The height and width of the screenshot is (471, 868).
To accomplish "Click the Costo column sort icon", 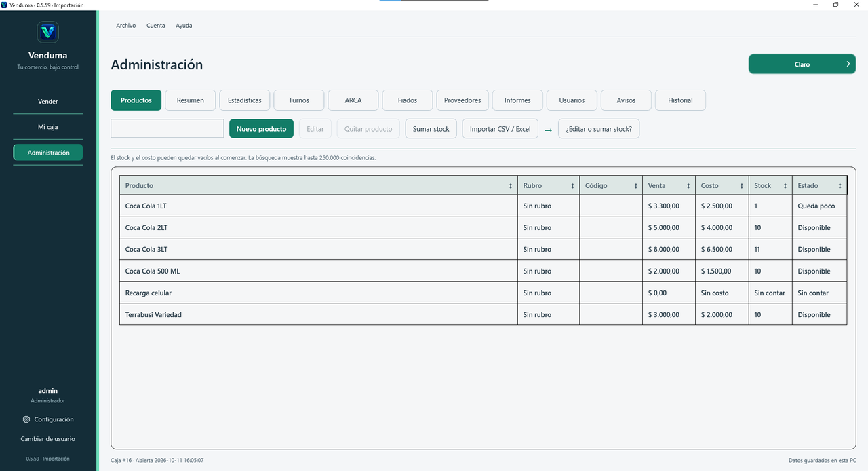I will 742,186.
